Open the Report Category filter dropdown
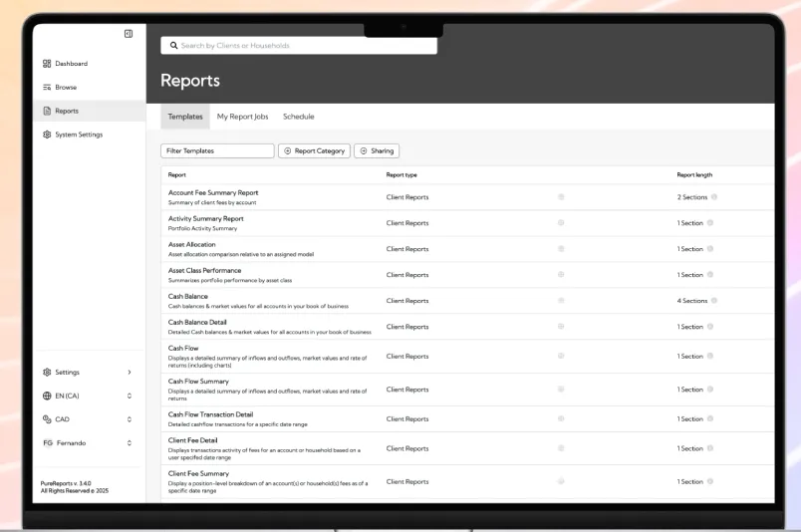This screenshot has height=532, width=801. click(x=314, y=150)
